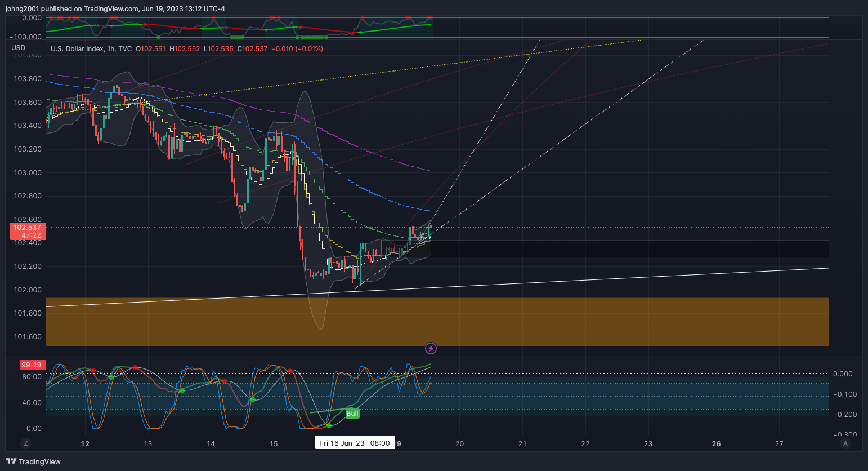Click 103.800 on the price scale
This screenshot has height=471, width=868.
point(28,79)
